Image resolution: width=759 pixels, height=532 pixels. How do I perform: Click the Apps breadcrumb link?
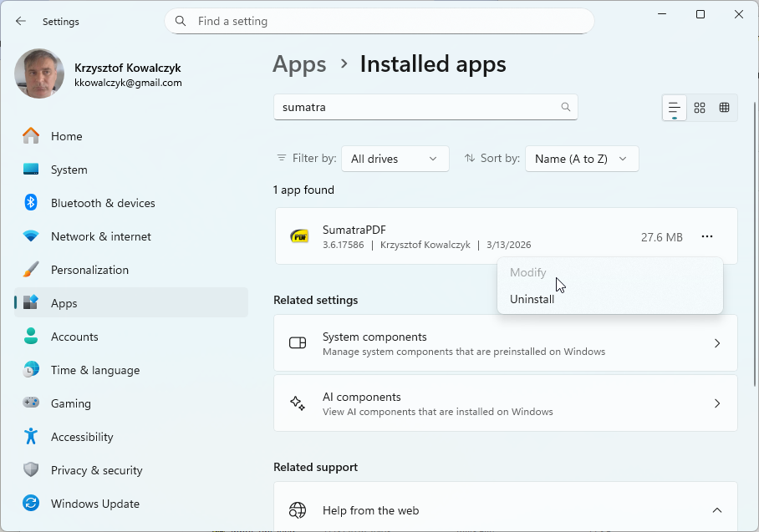pos(299,64)
